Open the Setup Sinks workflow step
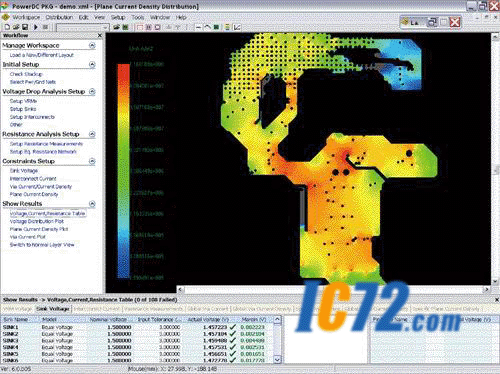The height and width of the screenshot is (374, 500). click(x=23, y=109)
